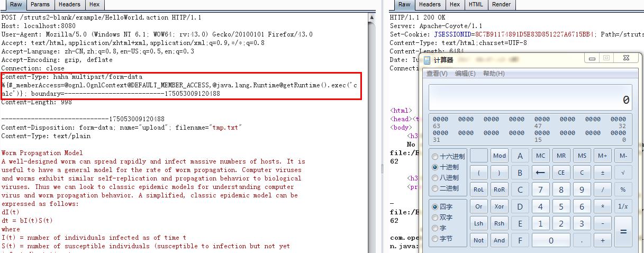Click the percent % key
644x253 pixels.
[x=623, y=189]
